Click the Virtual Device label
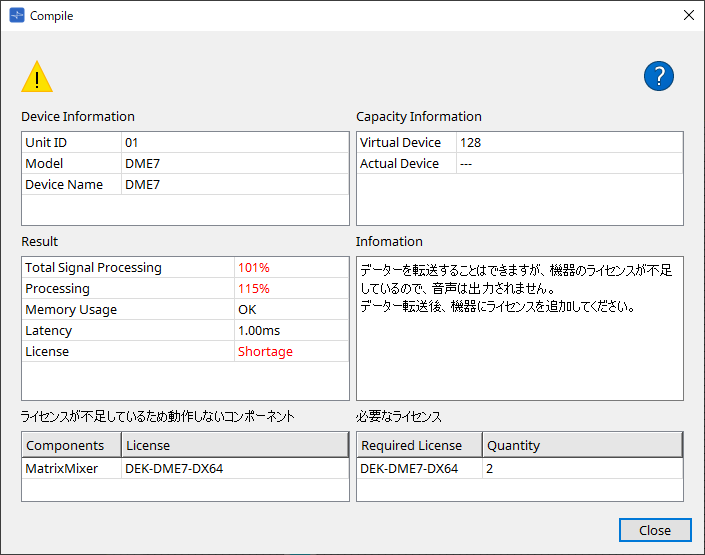 400,143
